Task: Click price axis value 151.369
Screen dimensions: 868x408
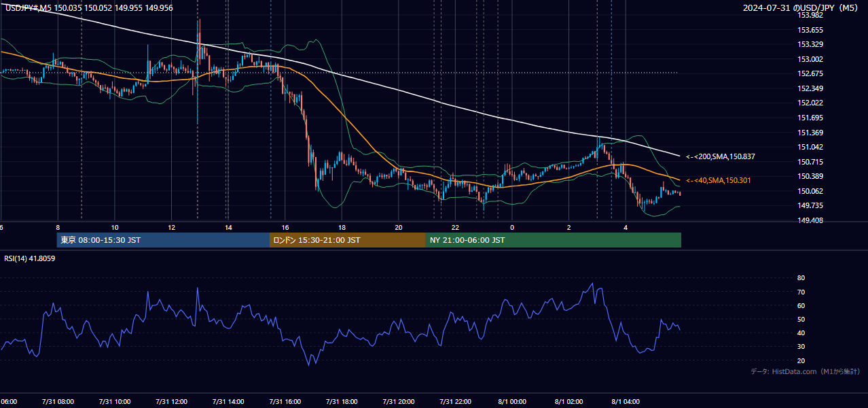Action: [810, 133]
